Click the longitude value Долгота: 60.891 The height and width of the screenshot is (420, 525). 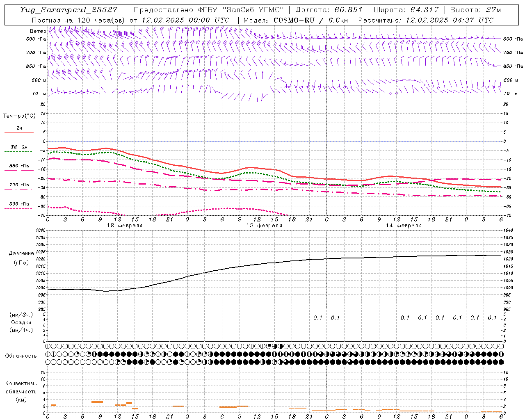tap(329, 10)
